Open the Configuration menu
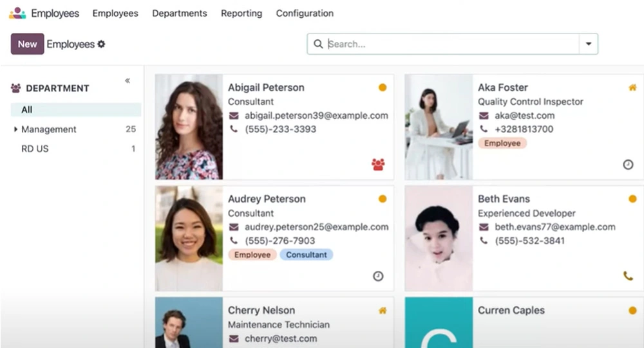Viewport: 644px width, 348px height. (x=305, y=13)
